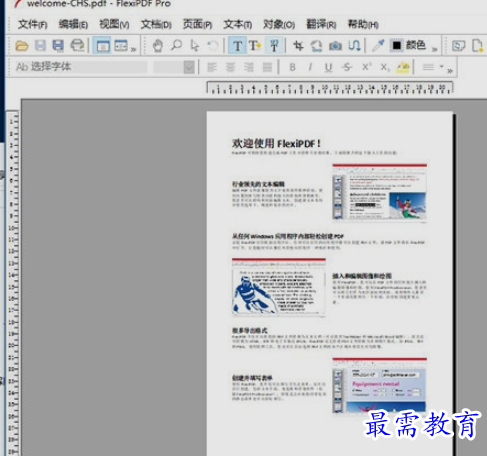Toggle the second page layout view icon
This screenshot has width=487, height=456.
[121, 45]
